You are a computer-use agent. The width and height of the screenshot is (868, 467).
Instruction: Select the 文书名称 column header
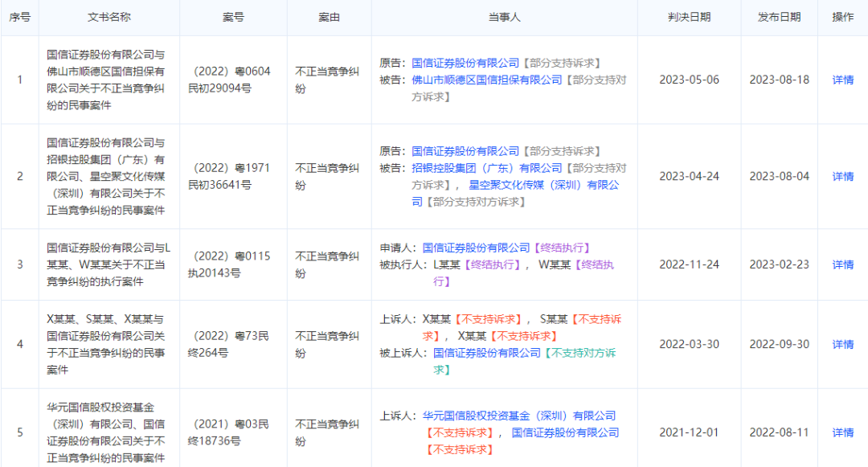109,17
